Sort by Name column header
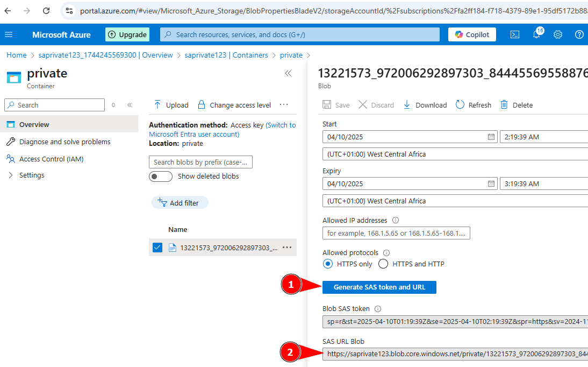588x367 pixels. click(x=178, y=230)
